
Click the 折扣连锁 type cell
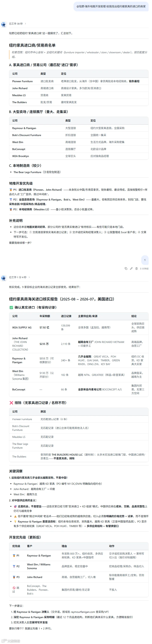tap(70, 135)
